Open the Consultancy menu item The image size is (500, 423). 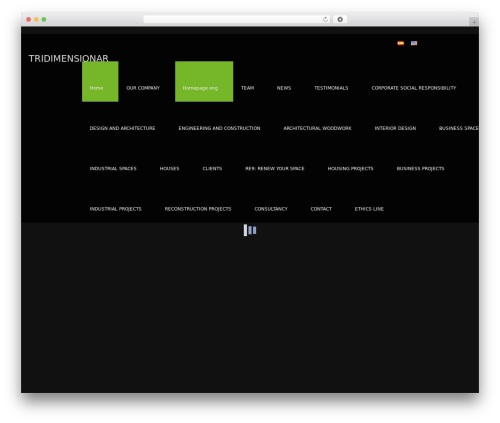click(271, 209)
